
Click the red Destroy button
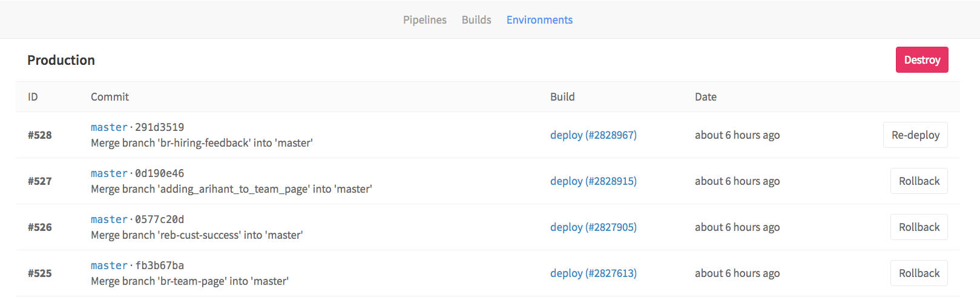pyautogui.click(x=922, y=60)
